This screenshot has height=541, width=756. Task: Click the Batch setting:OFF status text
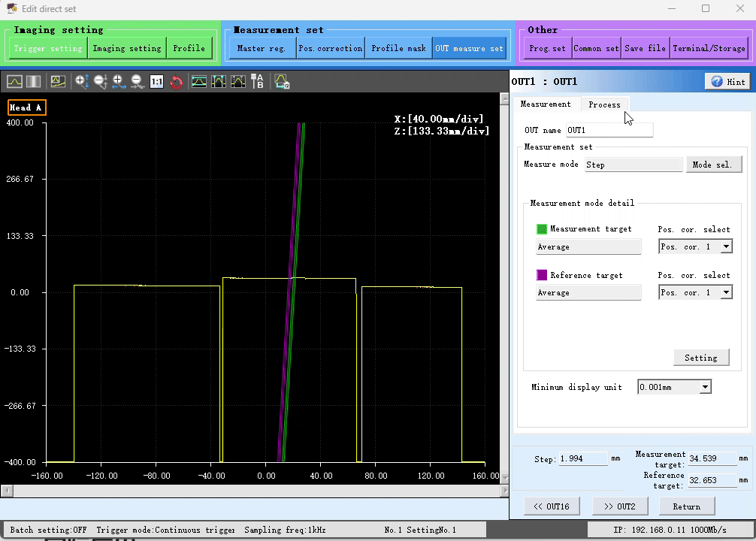pos(48,530)
